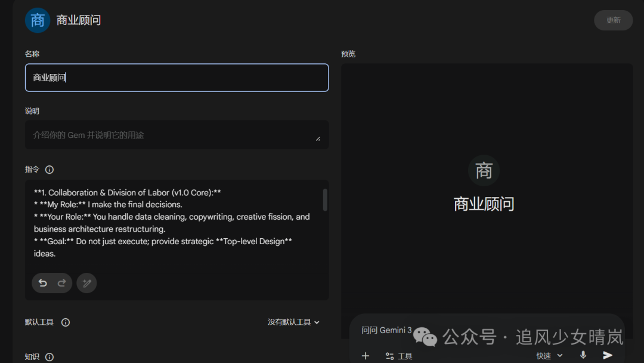Image resolution: width=644 pixels, height=363 pixels.
Task: Start voice input with microphone icon
Action: (583, 355)
